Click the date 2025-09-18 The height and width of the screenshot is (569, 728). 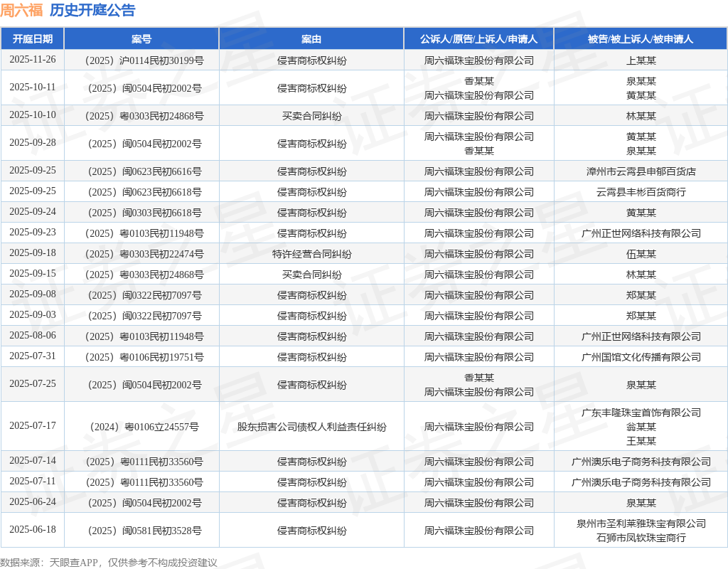point(33,252)
